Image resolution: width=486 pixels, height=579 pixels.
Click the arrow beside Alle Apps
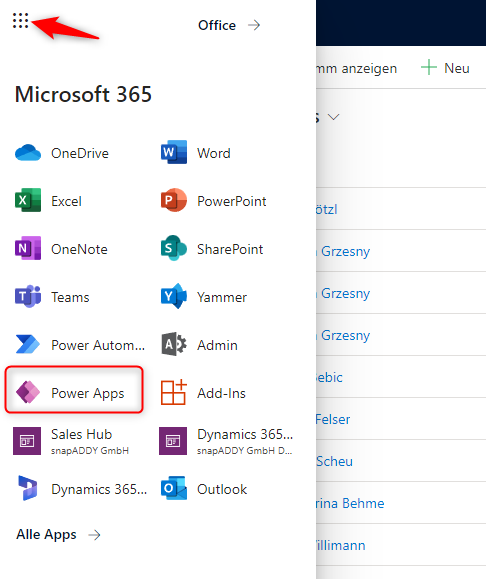point(95,535)
